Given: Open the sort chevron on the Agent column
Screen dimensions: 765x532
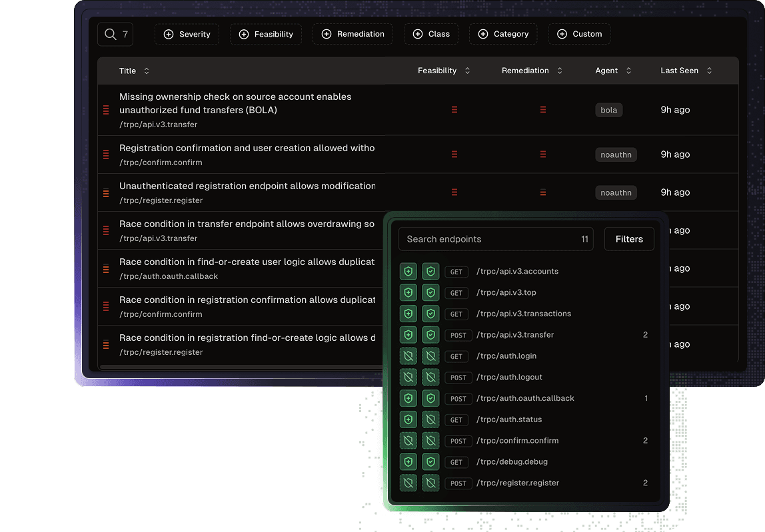Looking at the screenshot, I should click(x=629, y=70).
